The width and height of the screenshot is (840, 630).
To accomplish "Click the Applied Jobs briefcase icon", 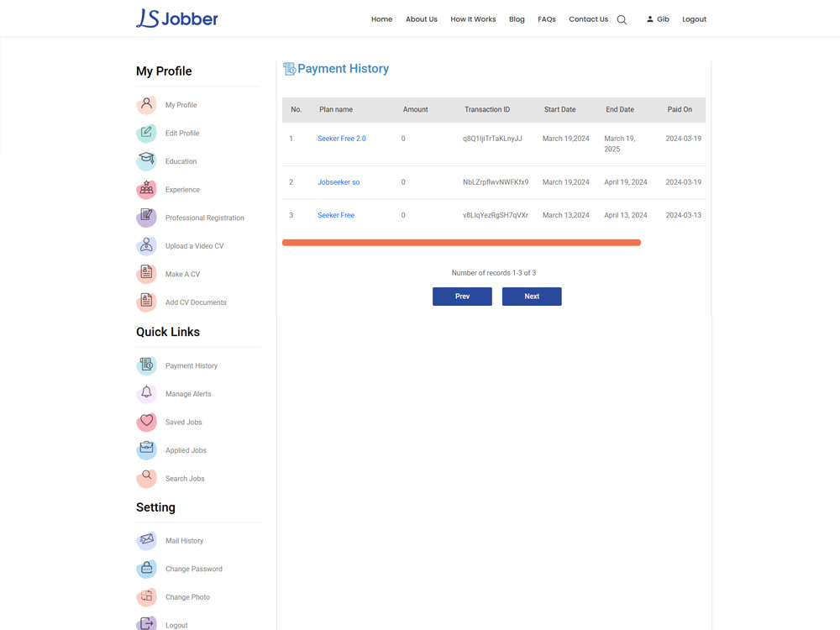I will [x=146, y=450].
